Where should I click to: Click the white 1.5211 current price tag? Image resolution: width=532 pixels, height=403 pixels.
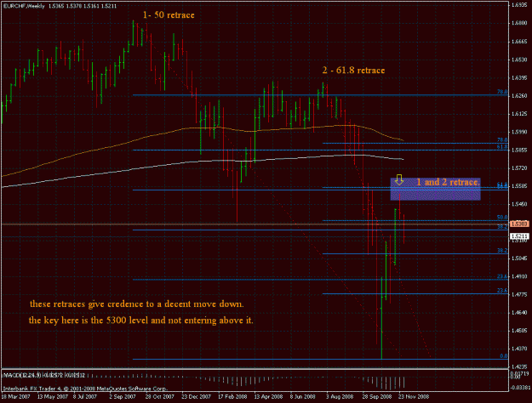point(519,236)
